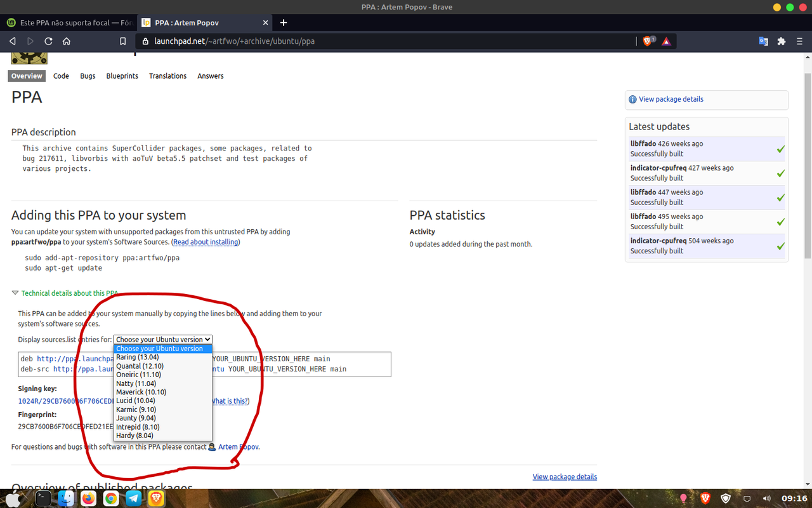Open the notifications tray icon

(747, 498)
